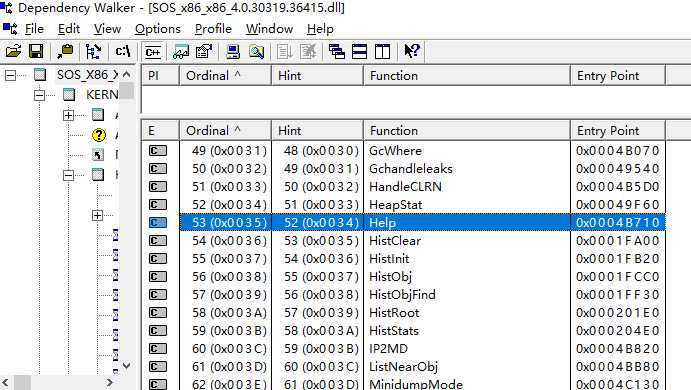Open the Help menu

(320, 29)
